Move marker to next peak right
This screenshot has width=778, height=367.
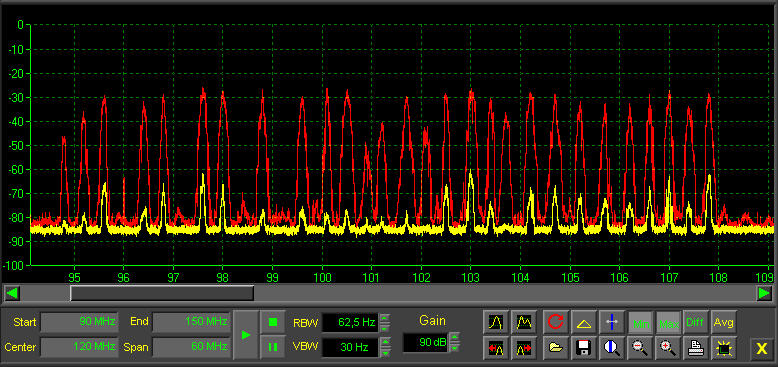coord(523,349)
